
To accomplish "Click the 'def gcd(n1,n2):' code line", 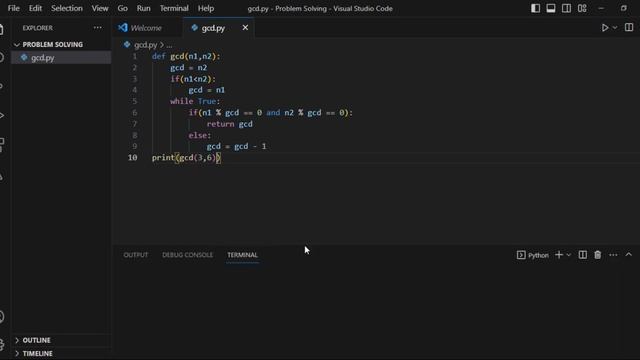I will [x=186, y=56].
